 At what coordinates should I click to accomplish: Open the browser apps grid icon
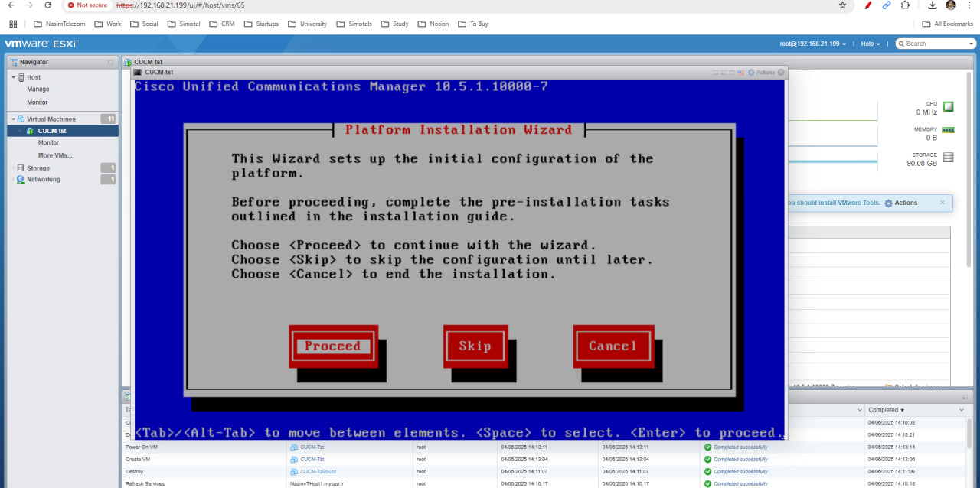coord(13,24)
